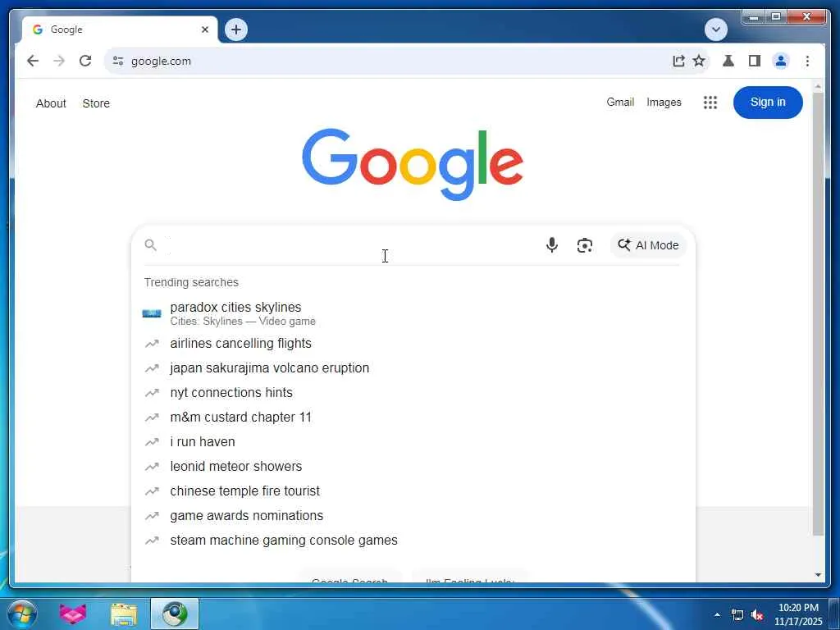Click the magnifier icon in search box
The height and width of the screenshot is (630, 840).
151,244
